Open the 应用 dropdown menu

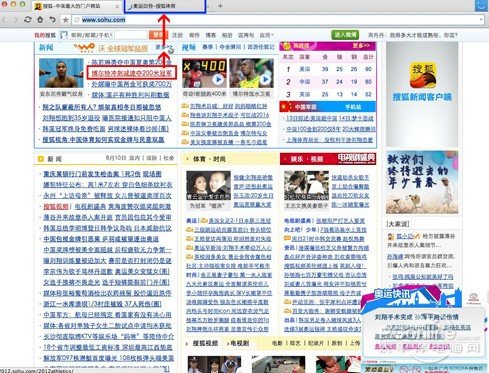point(266,35)
